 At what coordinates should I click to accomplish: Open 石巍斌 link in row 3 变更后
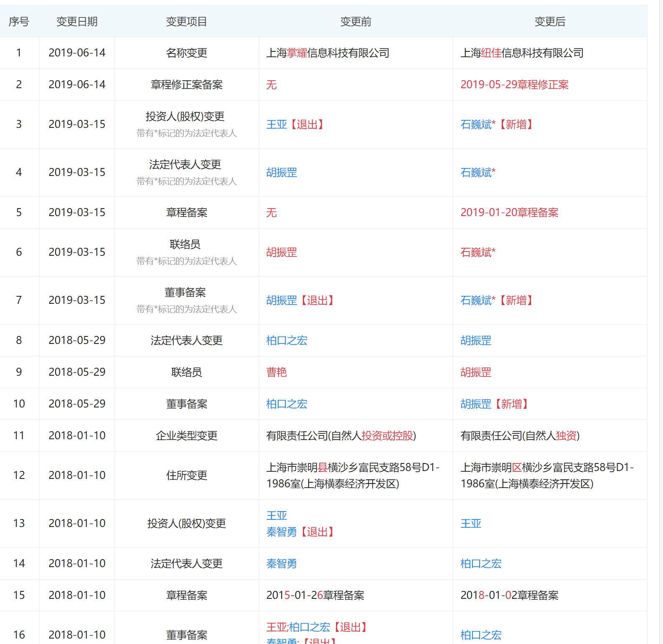[476, 125]
